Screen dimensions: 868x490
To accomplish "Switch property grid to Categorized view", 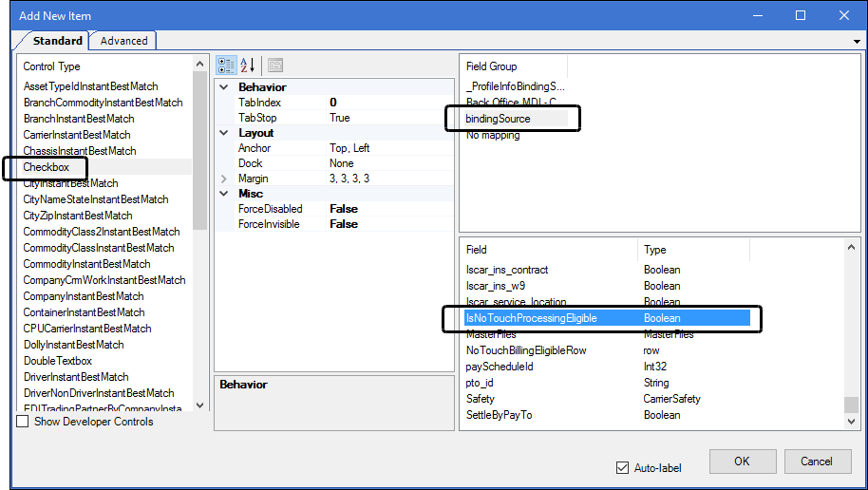I will 226,66.
